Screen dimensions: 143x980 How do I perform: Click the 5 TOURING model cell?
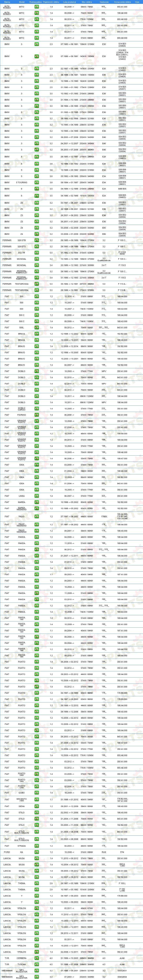[x=21, y=183]
